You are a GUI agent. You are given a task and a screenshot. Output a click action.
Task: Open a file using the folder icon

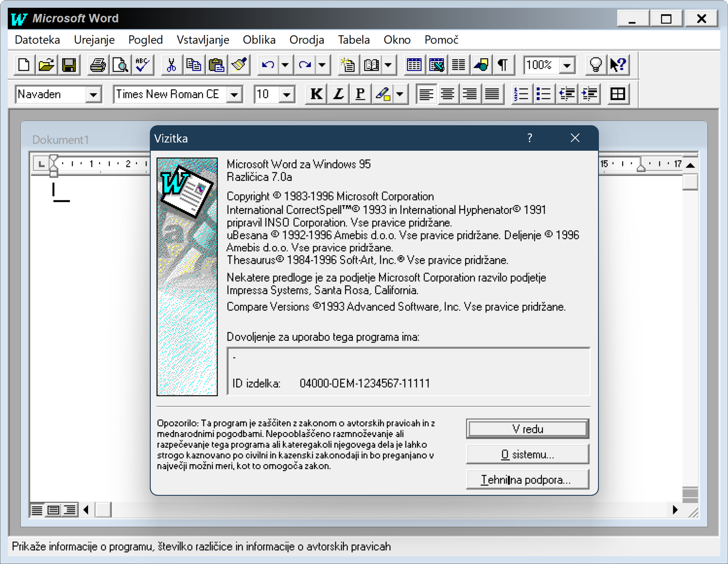[x=47, y=65]
